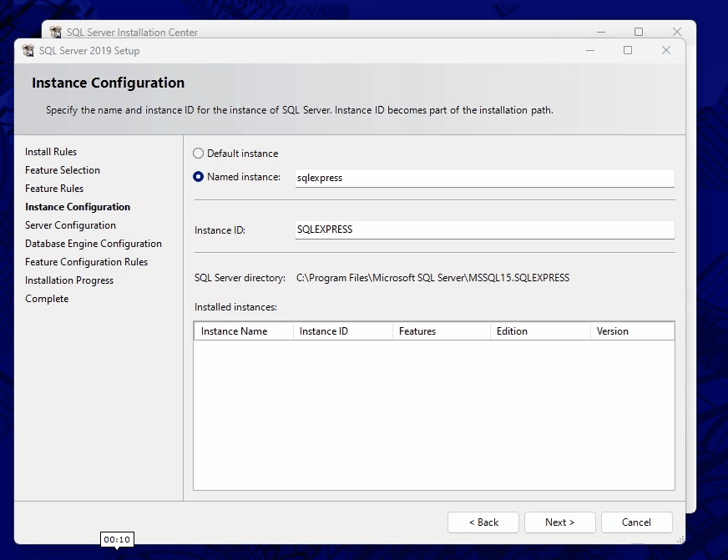Minimize the SQL Server 2019 Setup window
This screenshot has width=728, height=560.
590,50
